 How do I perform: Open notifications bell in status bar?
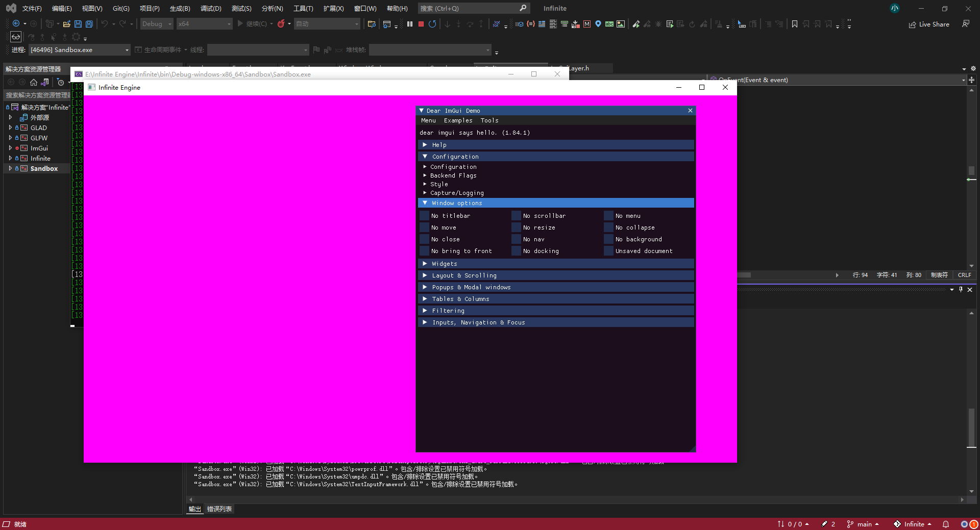[945, 524]
